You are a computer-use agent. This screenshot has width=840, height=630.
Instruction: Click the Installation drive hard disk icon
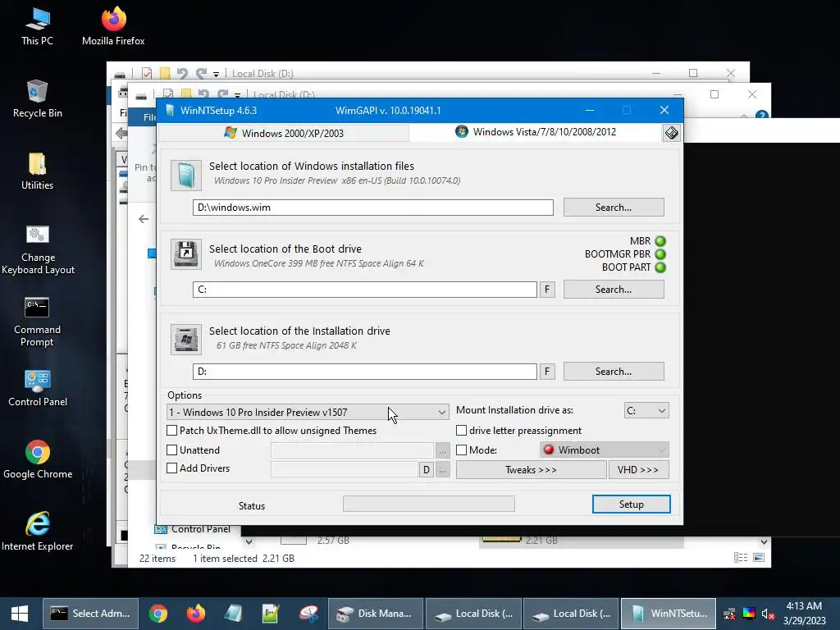point(186,339)
